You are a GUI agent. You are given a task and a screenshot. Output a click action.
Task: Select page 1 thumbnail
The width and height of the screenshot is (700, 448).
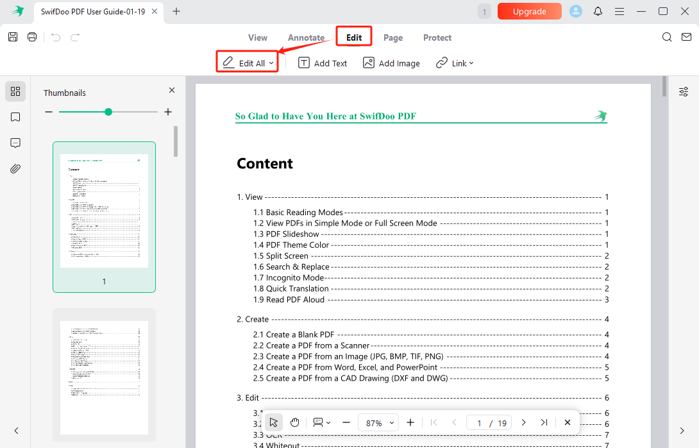[104, 217]
